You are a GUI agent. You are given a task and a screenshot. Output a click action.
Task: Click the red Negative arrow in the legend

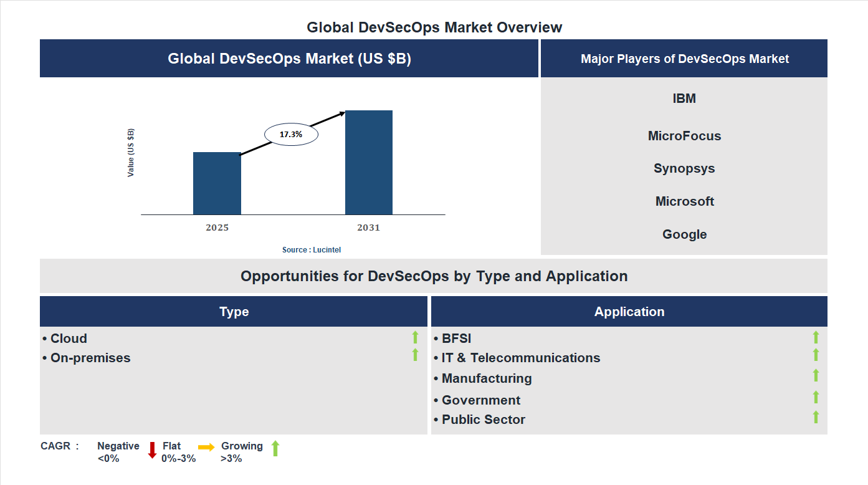coord(152,449)
